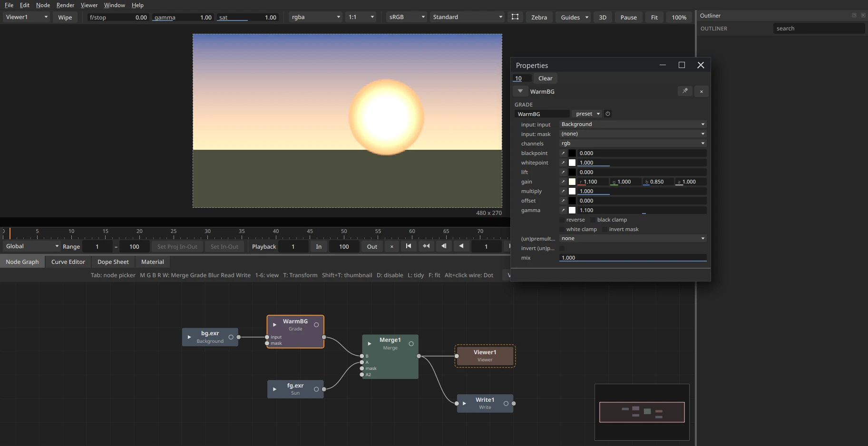Viewport: 868px width, 446px height.
Task: Go to previous keyframe in playback bar
Action: tap(426, 246)
